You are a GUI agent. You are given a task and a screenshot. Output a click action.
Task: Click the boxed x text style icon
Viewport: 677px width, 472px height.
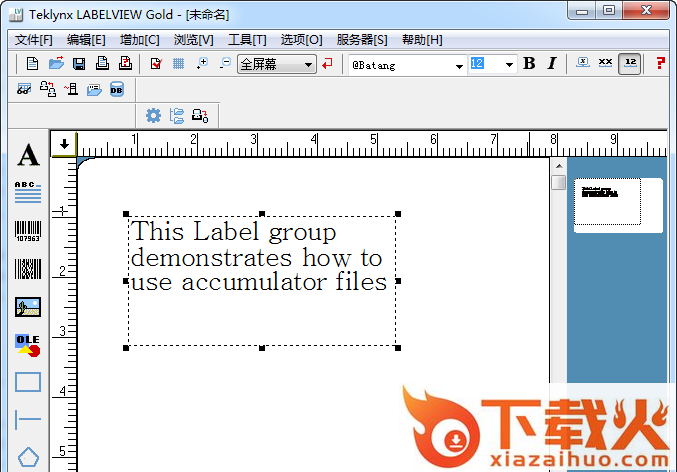click(583, 63)
